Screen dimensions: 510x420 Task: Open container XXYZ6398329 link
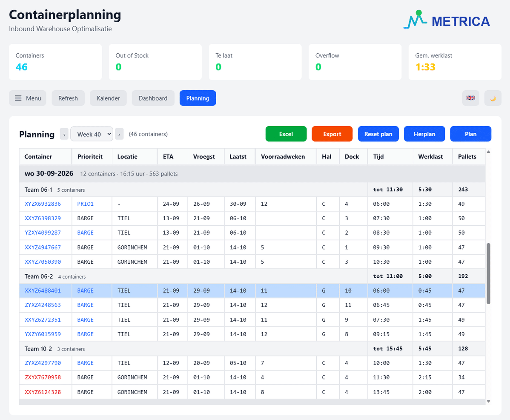click(x=43, y=218)
